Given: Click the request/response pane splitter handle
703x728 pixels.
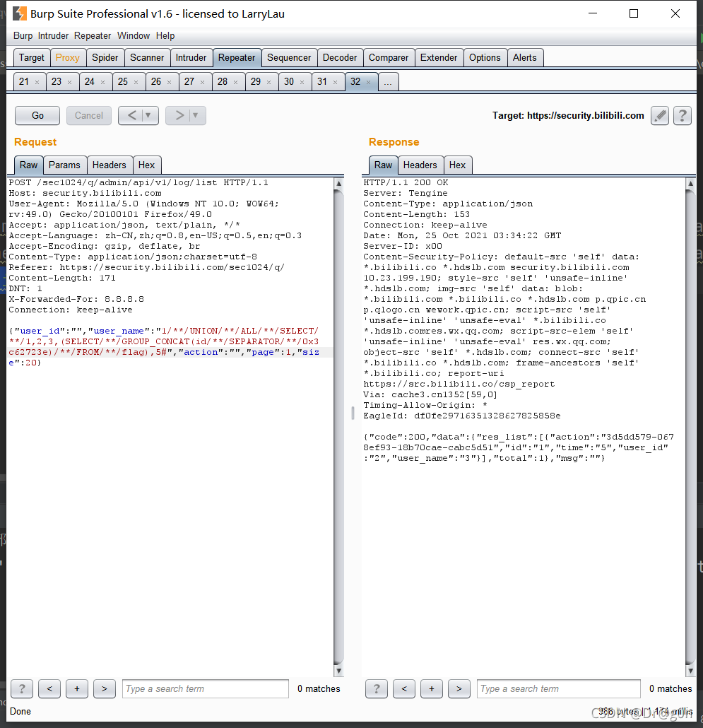Looking at the screenshot, I should coord(353,413).
